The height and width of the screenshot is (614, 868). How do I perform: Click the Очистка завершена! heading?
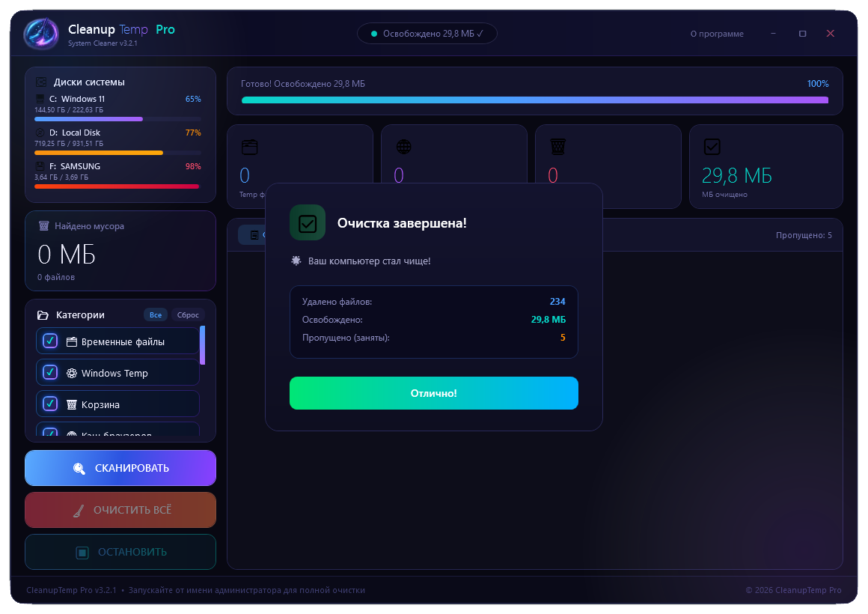click(x=402, y=223)
